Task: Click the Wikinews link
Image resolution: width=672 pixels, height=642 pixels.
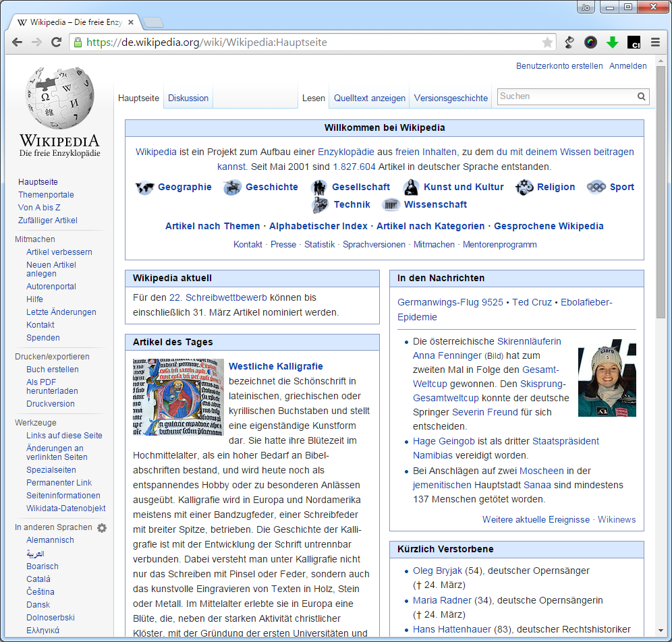Action: pos(617,519)
